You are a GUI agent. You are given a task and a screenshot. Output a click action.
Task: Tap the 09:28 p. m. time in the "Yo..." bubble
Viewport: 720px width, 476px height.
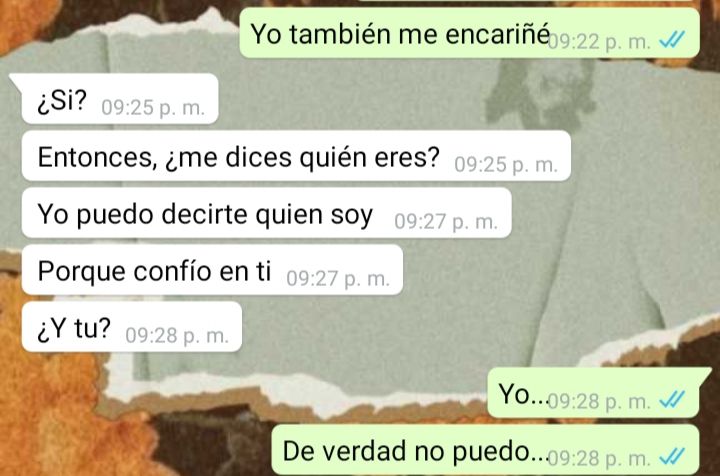click(600, 402)
